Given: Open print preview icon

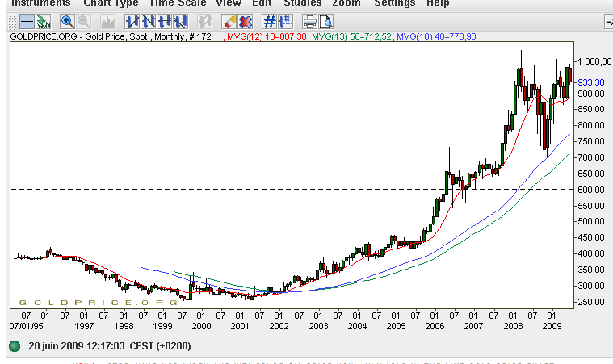Looking at the screenshot, I should [x=325, y=21].
